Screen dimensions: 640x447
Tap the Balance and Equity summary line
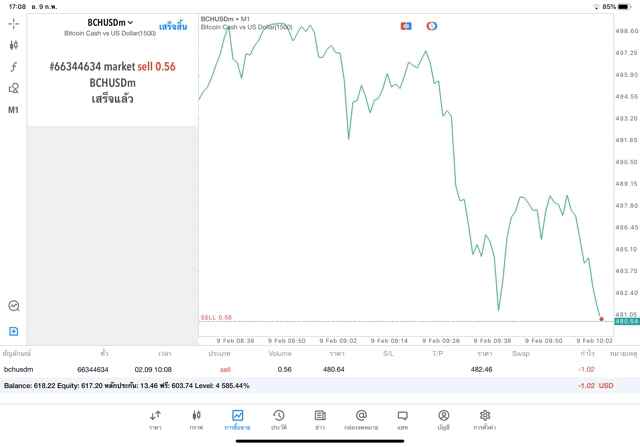pyautogui.click(x=127, y=386)
